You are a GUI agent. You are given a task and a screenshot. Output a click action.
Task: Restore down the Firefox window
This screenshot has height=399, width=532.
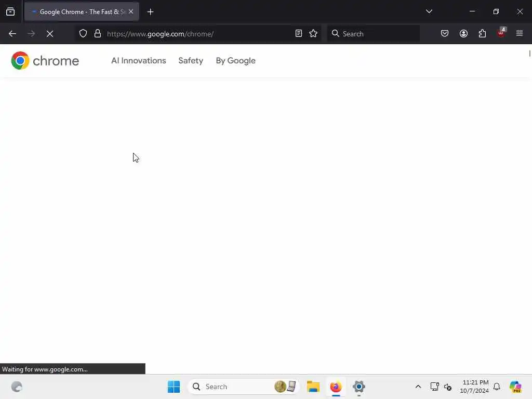tap(496, 11)
